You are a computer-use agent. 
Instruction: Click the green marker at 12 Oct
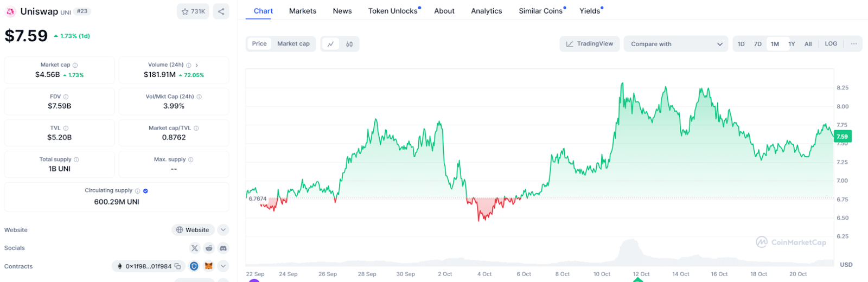pos(638,279)
